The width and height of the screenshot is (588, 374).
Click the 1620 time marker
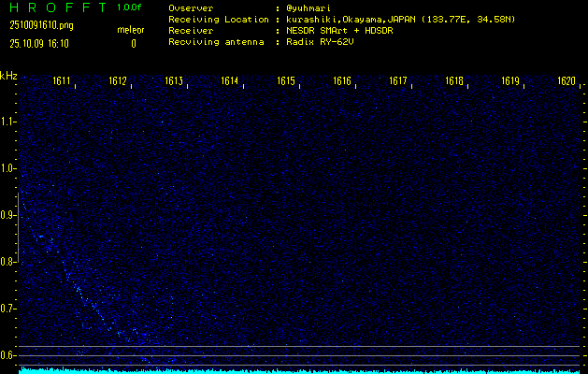point(566,82)
